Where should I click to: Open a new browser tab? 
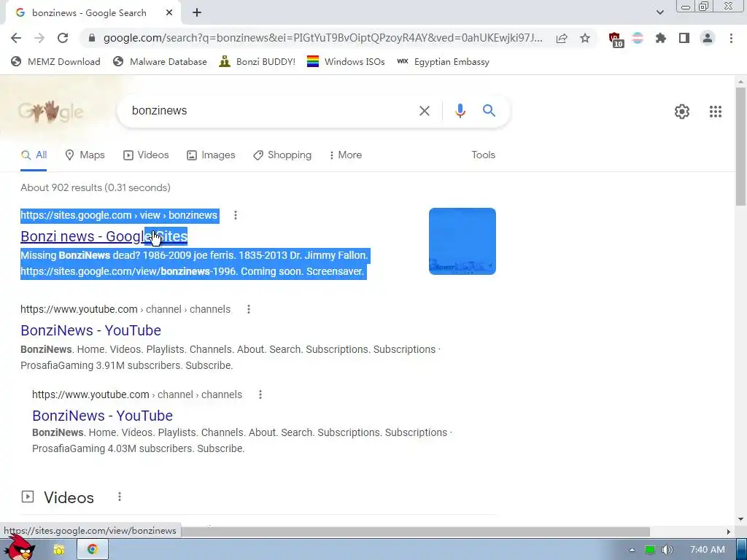(197, 13)
